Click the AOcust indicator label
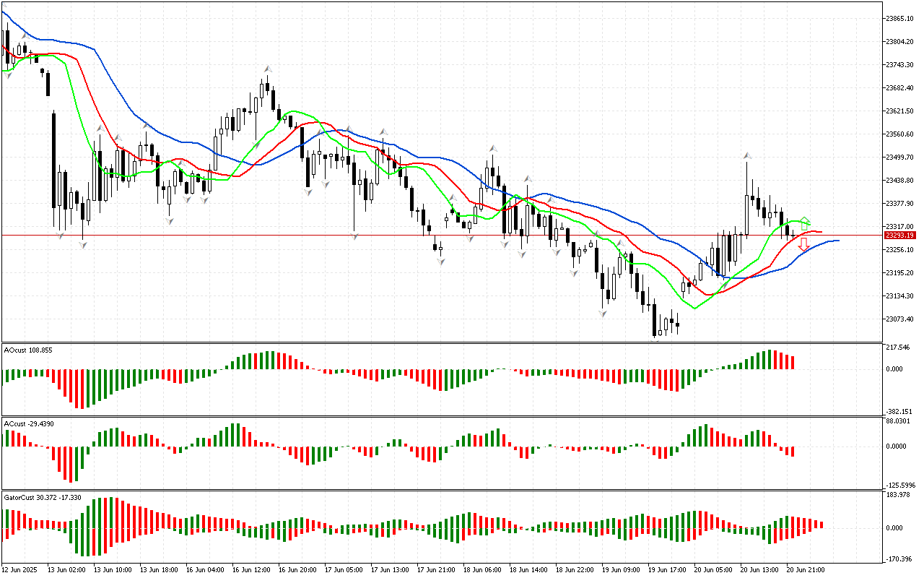The height and width of the screenshot is (578, 924). click(28, 350)
